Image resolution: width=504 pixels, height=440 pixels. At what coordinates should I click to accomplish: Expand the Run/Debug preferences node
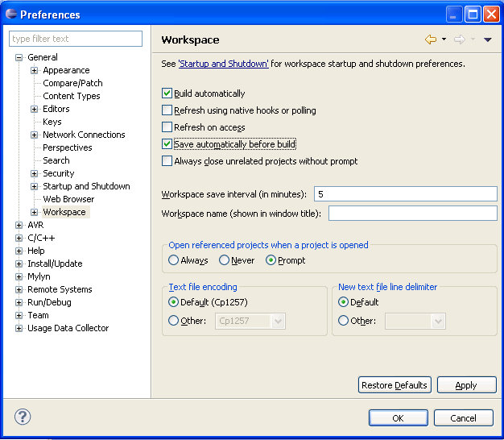pyautogui.click(x=19, y=302)
